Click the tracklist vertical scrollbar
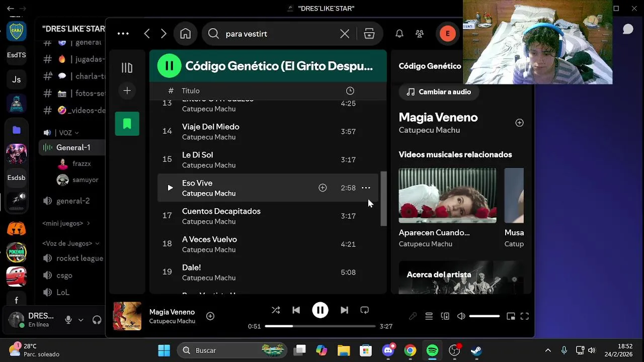This screenshot has height=362, width=644. [x=383, y=199]
